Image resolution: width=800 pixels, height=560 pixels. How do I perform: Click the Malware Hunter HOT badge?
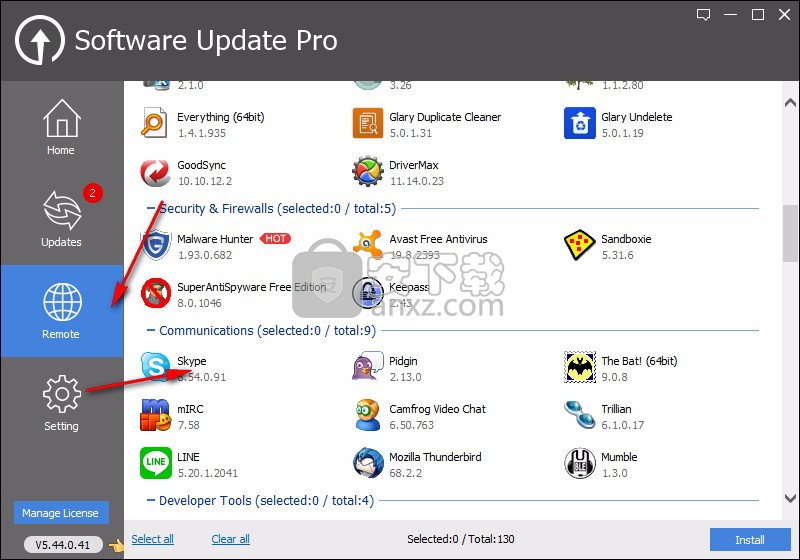pos(275,238)
